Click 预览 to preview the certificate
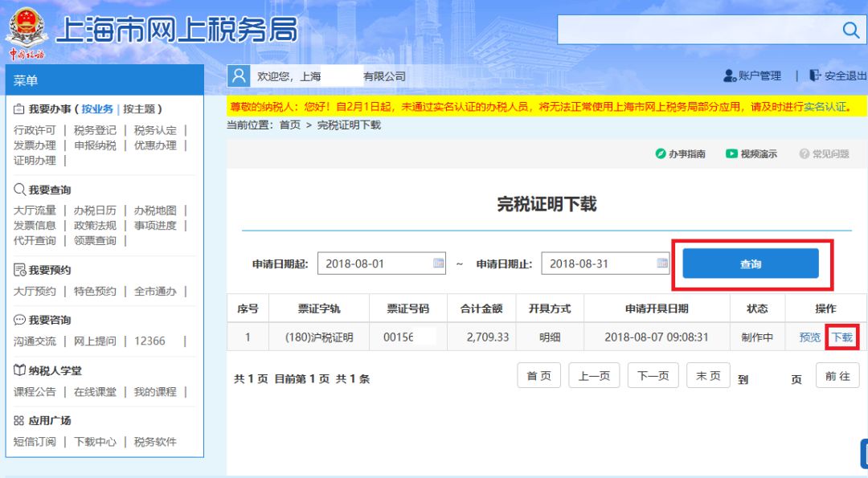The height and width of the screenshot is (478, 868). point(810,337)
